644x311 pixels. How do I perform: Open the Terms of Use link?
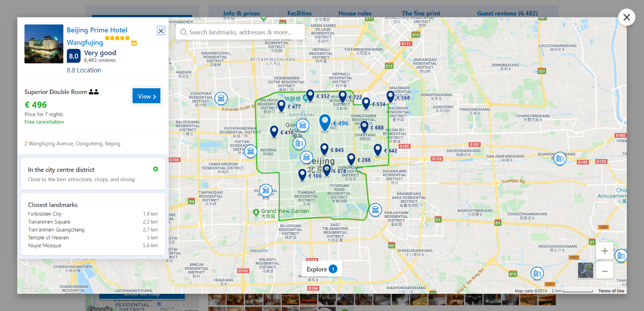(x=611, y=291)
